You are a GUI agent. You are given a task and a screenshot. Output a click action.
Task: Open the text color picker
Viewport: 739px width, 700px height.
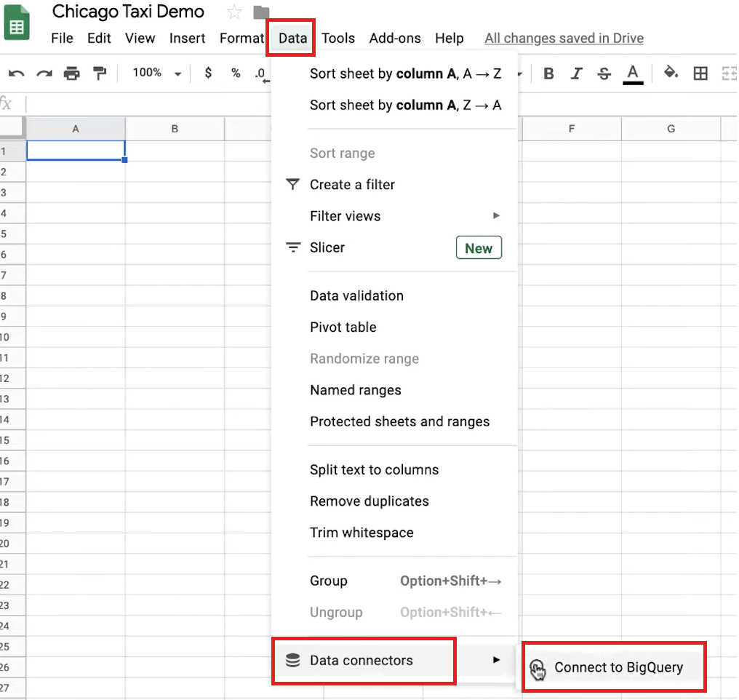pos(633,74)
